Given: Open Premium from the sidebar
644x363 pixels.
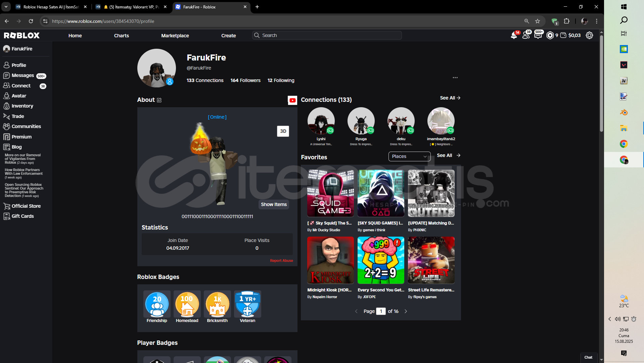Looking at the screenshot, I should coord(21,137).
